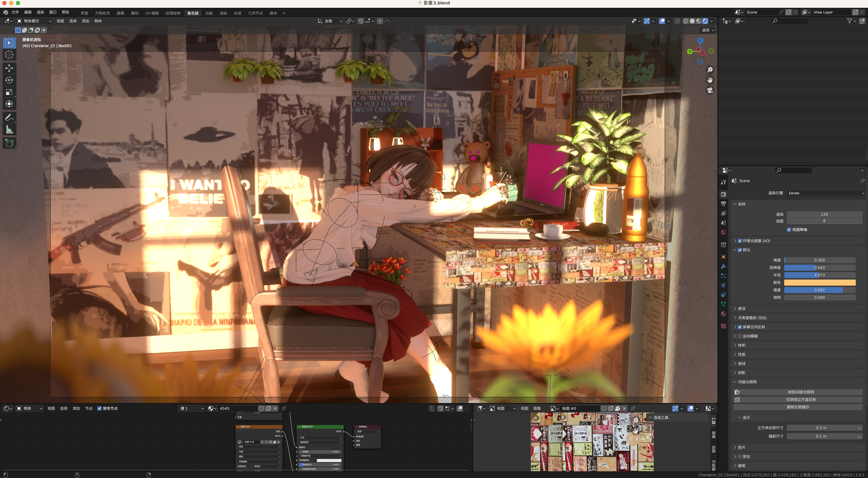Toggle 使用节点 checkbox in node editor
Screen dimensions: 868x478
[99, 408]
